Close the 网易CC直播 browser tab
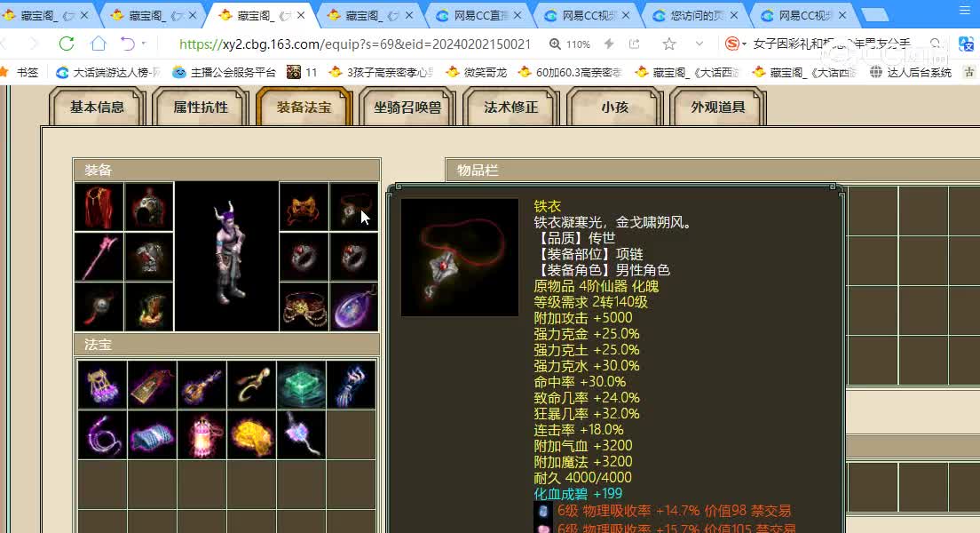The height and width of the screenshot is (533, 980). pos(518,15)
